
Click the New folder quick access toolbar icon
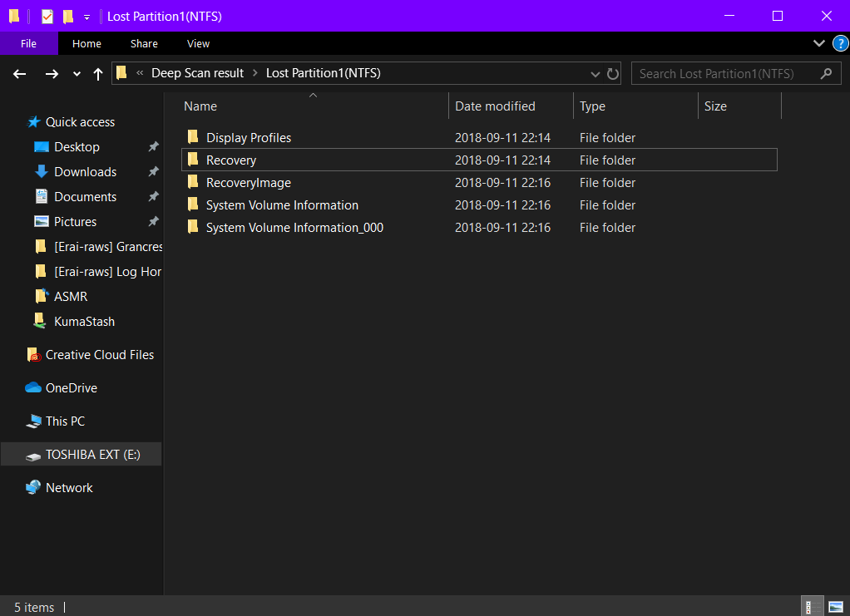pyautogui.click(x=67, y=17)
